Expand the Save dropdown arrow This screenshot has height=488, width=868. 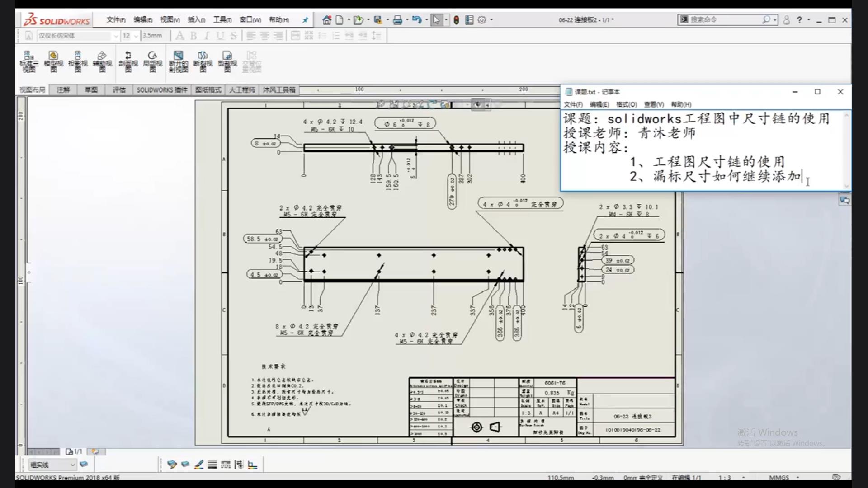pyautogui.click(x=387, y=20)
